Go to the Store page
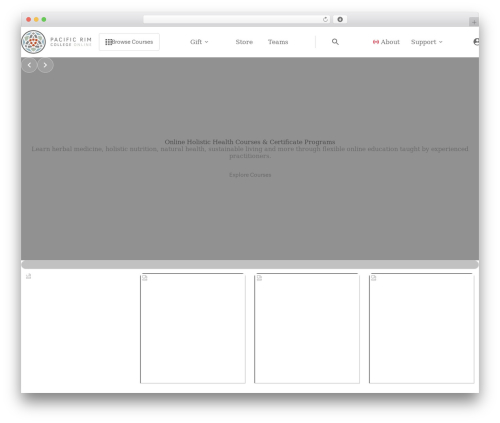Screen dimensions: 500x423 click(x=244, y=42)
